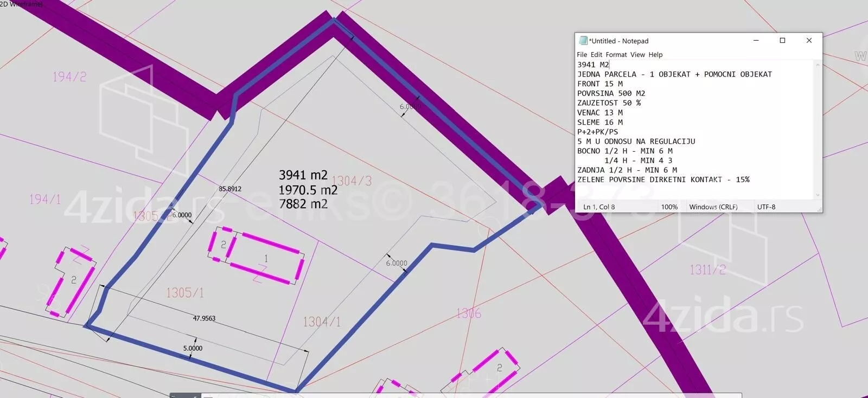Open the View menu in Notepad
Viewport: 868px width, 398px height.
(x=637, y=55)
